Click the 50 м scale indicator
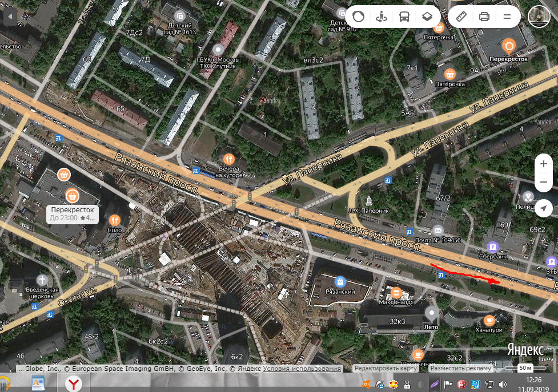Image resolution: width=558 pixels, height=392 pixels. click(x=525, y=368)
